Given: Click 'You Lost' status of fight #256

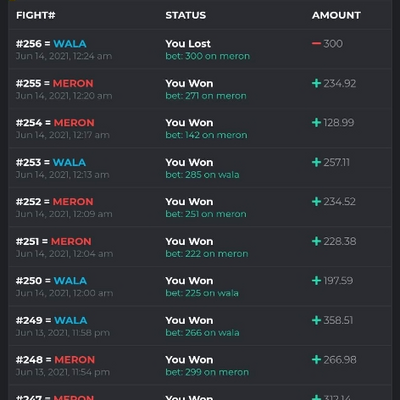Looking at the screenshot, I should (188, 44).
